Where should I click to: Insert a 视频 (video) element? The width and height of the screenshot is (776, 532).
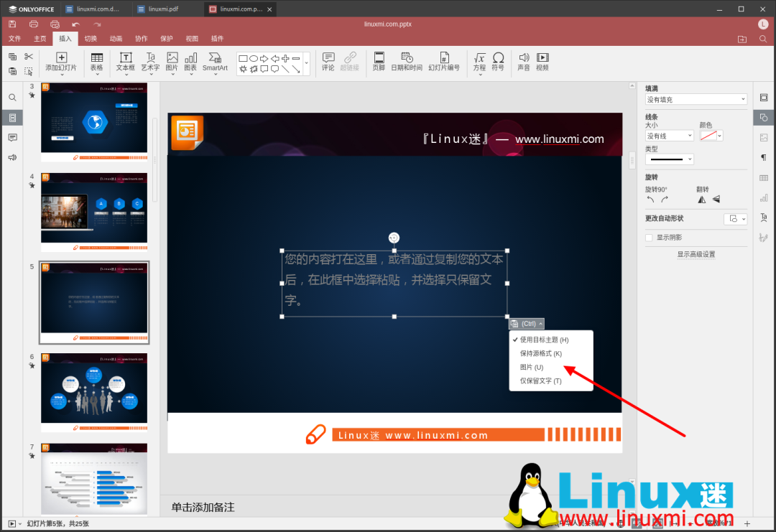tap(542, 62)
